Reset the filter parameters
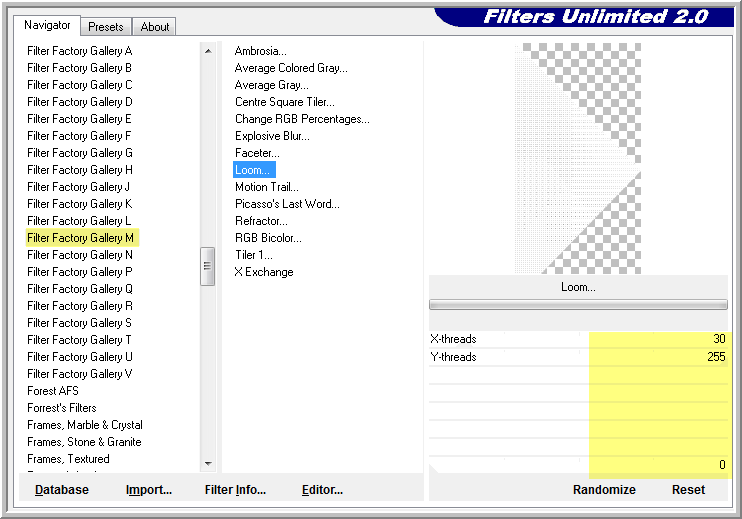742x519 pixels. [688, 490]
